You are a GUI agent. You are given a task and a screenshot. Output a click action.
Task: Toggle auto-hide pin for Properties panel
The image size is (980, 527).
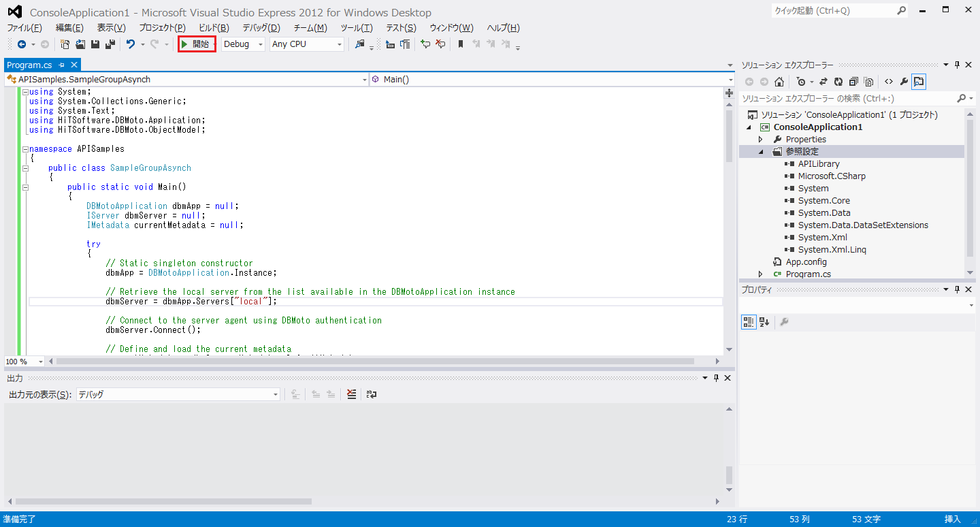click(957, 289)
